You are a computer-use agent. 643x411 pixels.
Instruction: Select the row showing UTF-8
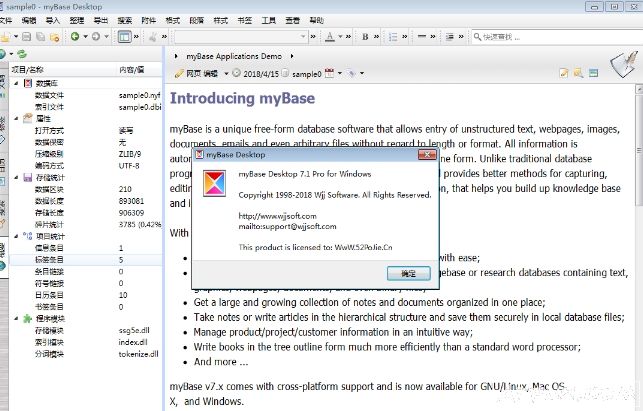[x=86, y=166]
